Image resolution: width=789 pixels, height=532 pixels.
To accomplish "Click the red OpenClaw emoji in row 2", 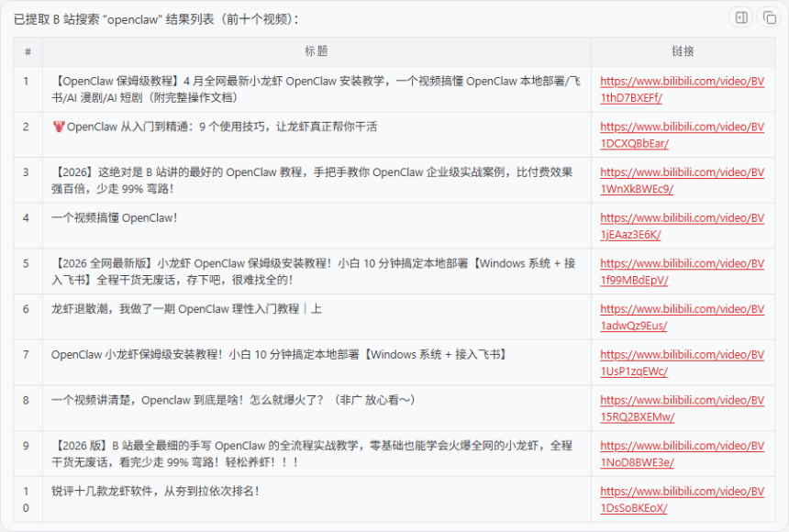I will click(58, 127).
